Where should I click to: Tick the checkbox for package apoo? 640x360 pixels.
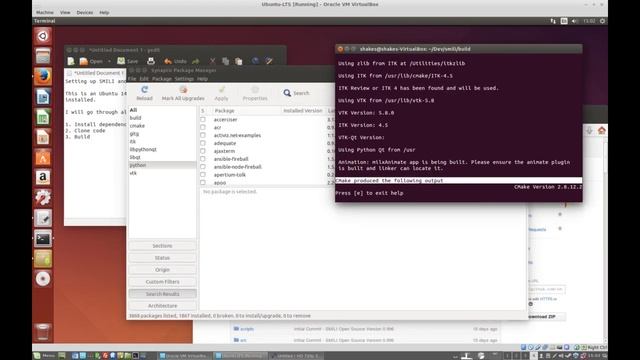(203, 182)
